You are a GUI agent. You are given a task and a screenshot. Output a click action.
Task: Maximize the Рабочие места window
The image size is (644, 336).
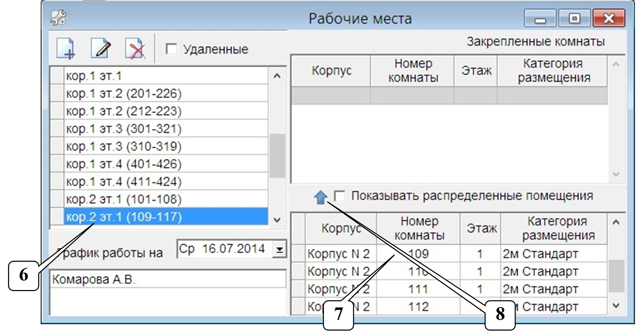point(574,18)
